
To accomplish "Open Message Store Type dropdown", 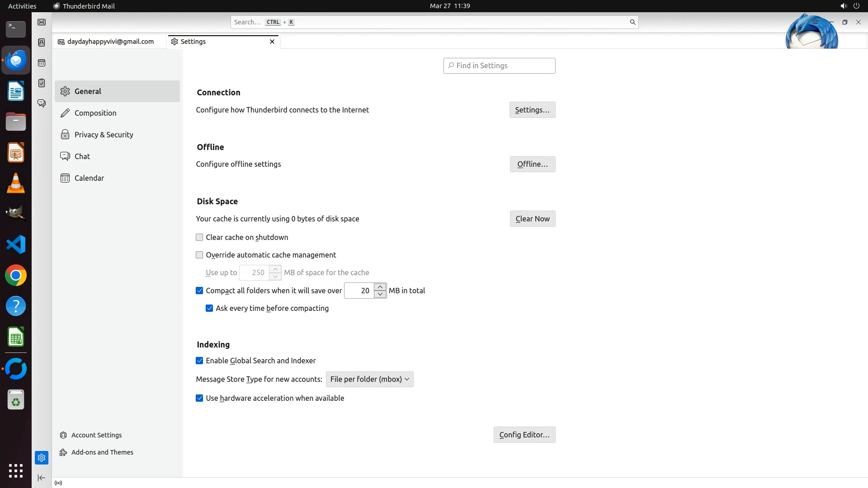I will click(x=369, y=379).
